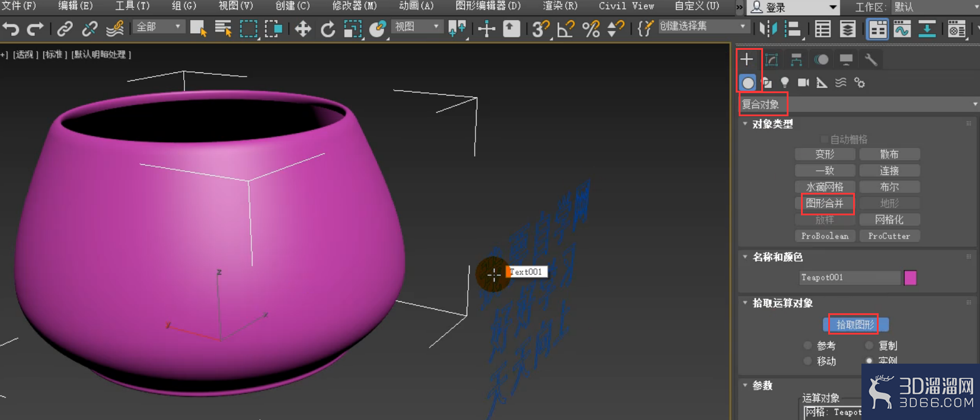Toggle the Scene Explorer icon
This screenshot has height=420, width=980.
click(x=823, y=28)
